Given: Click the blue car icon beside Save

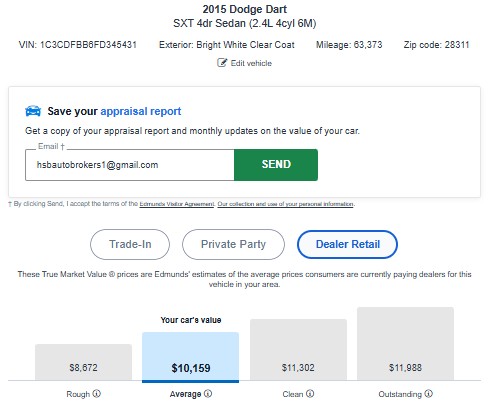Looking at the screenshot, I should click(33, 111).
